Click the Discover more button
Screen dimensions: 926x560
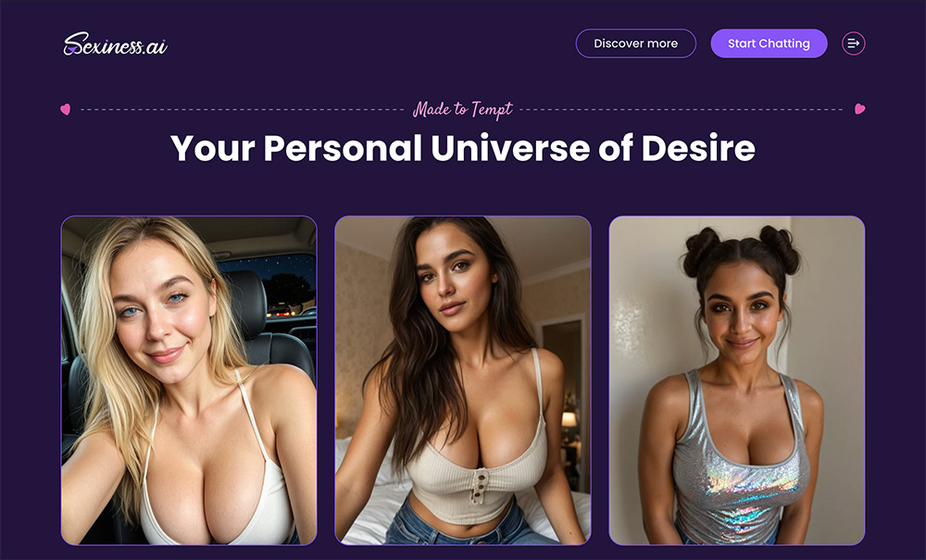click(636, 44)
